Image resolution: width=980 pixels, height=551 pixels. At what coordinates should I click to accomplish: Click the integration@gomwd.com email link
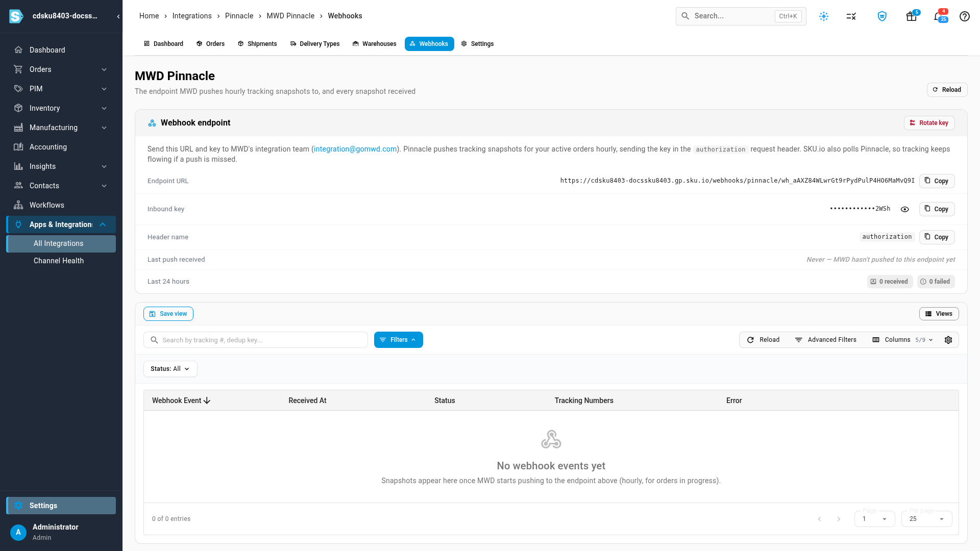pos(355,149)
